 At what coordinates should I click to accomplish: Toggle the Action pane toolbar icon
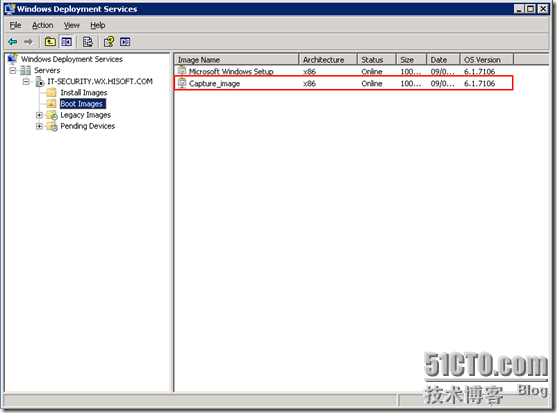pos(125,42)
